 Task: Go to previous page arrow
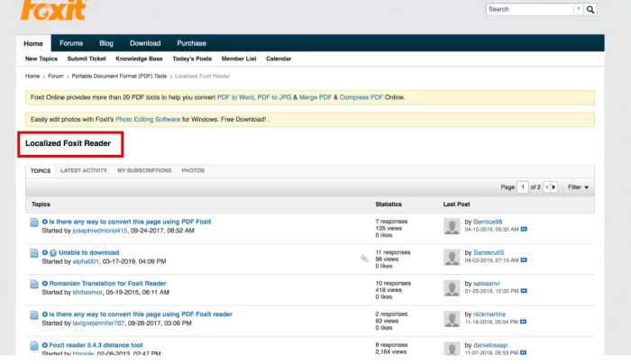click(546, 187)
